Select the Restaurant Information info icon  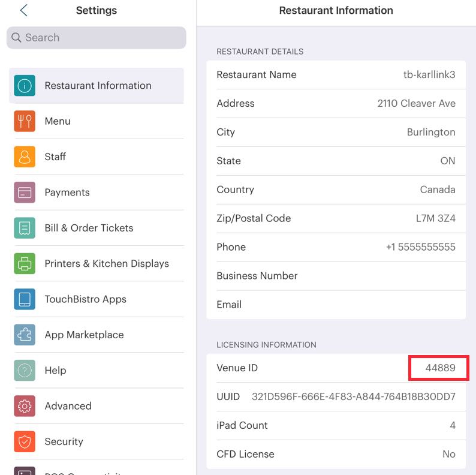(x=25, y=86)
